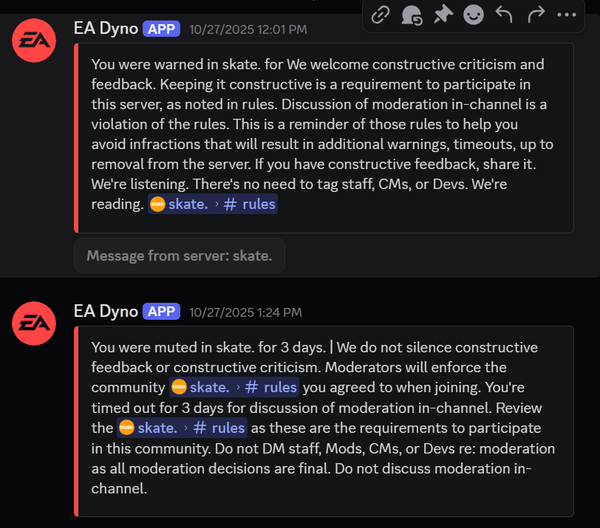Image resolution: width=600 pixels, height=528 pixels.
Task: Copy message link with the chain icon
Action: [x=381, y=15]
